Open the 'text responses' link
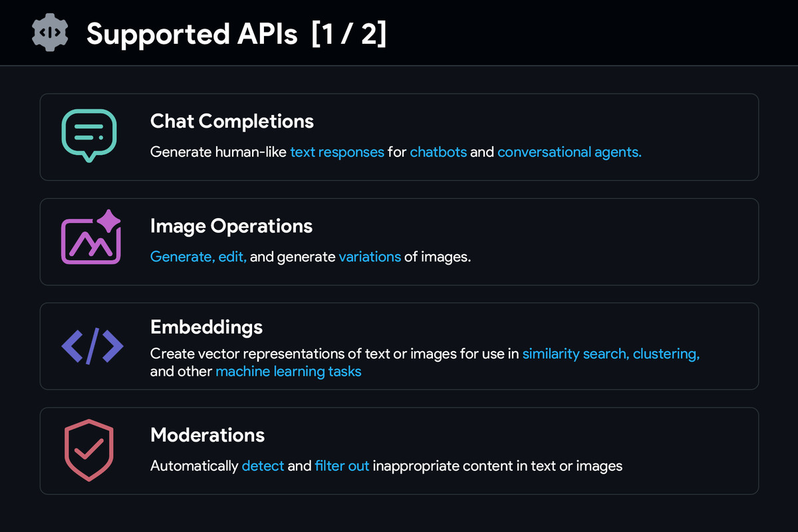The height and width of the screenshot is (532, 798). point(337,152)
